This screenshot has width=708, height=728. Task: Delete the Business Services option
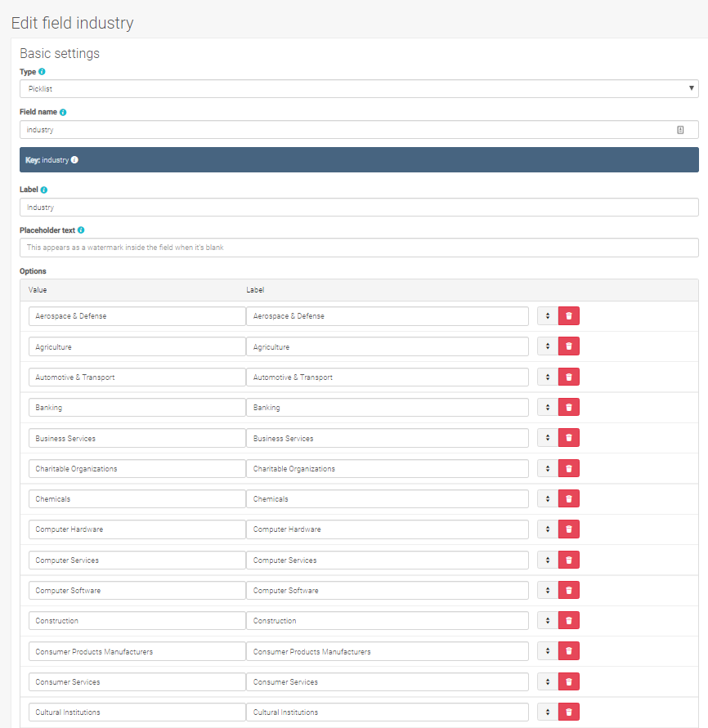(569, 438)
